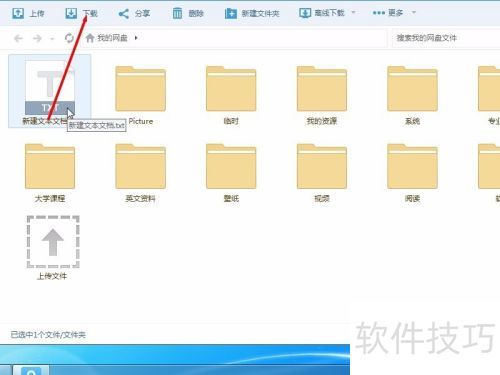Viewport: 500px width, 375px height.
Task: Expand the arrow after 我的网盘 breadcrumb
Action: (x=136, y=38)
